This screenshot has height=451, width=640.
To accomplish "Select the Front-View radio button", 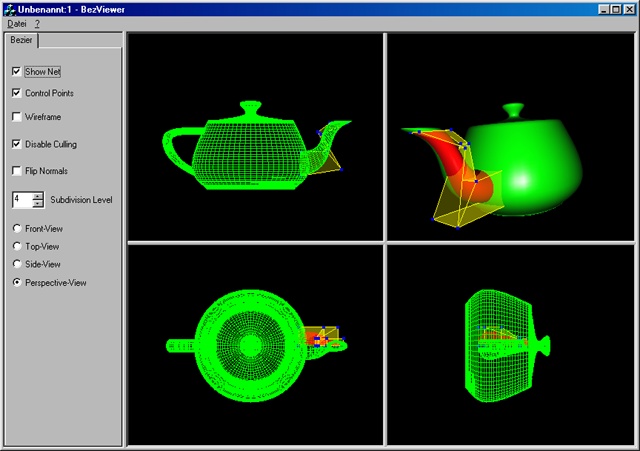I will click(x=17, y=229).
